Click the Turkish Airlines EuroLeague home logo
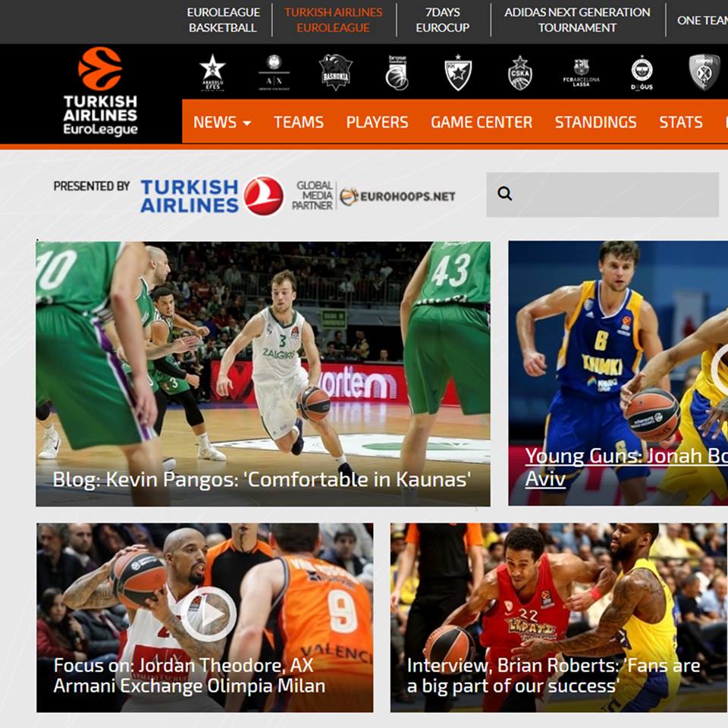Image resolution: width=728 pixels, height=728 pixels. (100, 92)
